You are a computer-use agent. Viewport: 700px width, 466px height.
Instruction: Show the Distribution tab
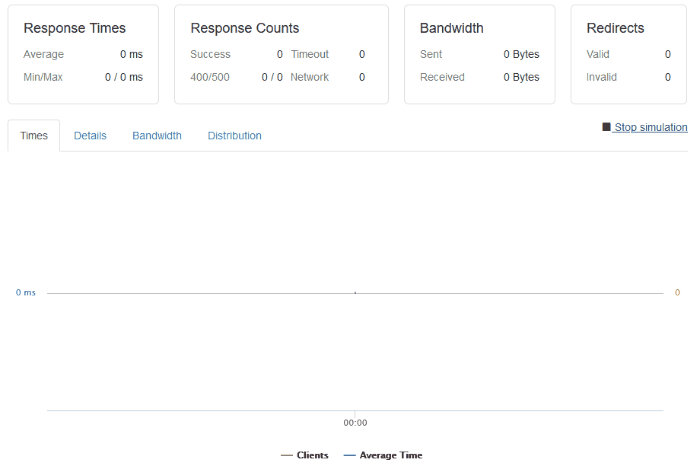pyautogui.click(x=235, y=136)
